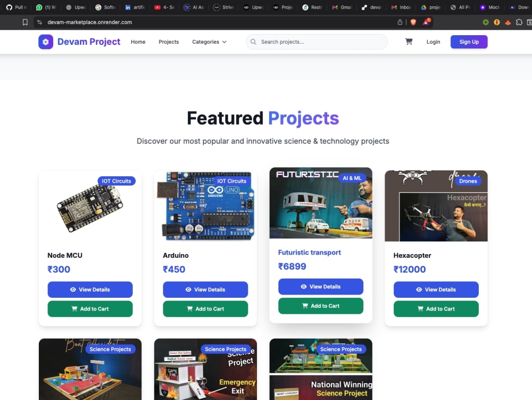The image size is (532, 400).
Task: Switch to the YouTube browser tab
Action: coord(164,7)
